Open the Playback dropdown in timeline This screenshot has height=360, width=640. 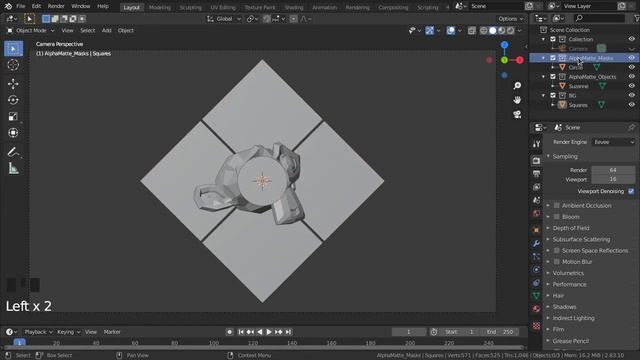click(x=38, y=332)
